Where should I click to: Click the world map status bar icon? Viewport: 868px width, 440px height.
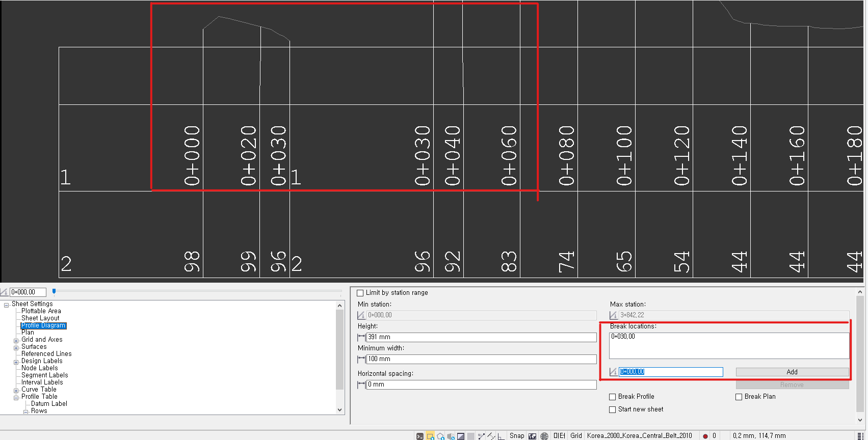(x=533, y=436)
